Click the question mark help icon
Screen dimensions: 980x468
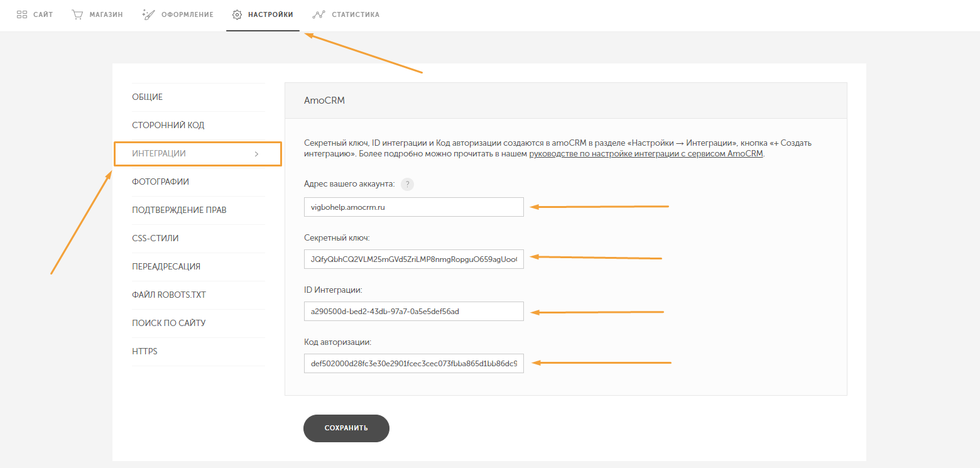407,184
